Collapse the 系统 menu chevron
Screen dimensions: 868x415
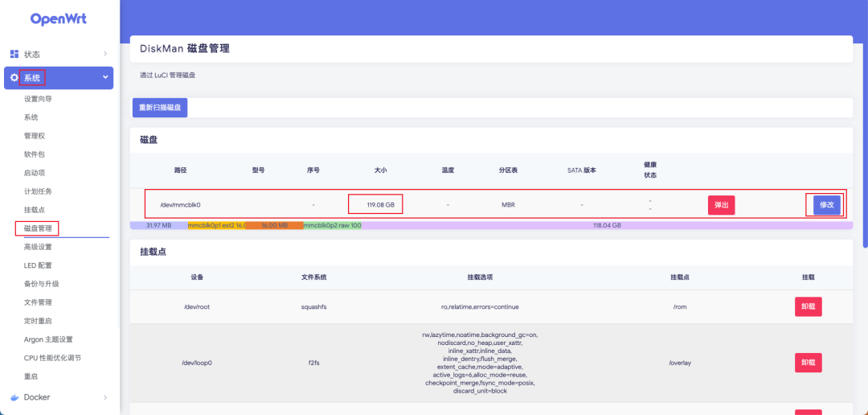[x=105, y=77]
